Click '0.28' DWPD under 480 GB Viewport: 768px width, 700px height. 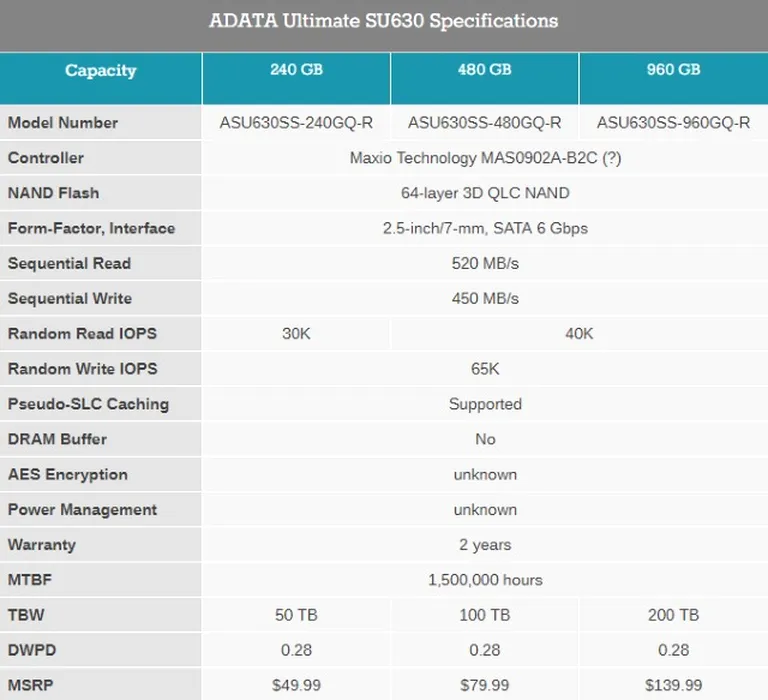tap(484, 651)
